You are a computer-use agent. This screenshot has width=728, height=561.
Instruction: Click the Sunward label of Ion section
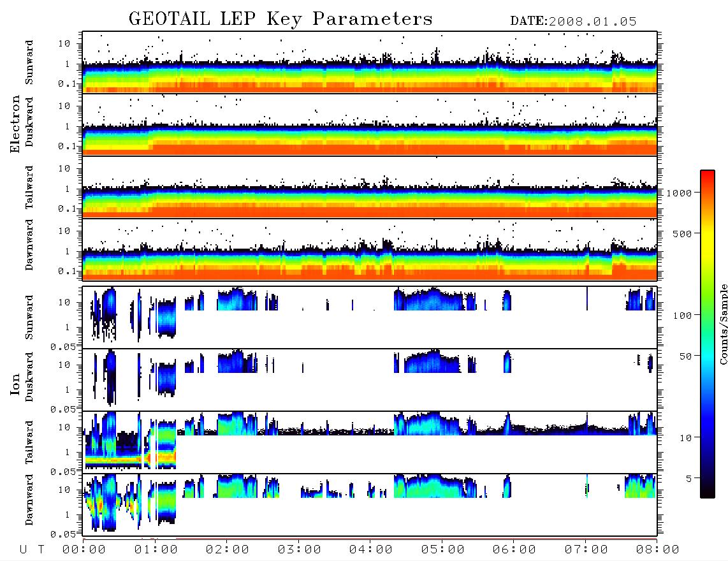tap(29, 317)
